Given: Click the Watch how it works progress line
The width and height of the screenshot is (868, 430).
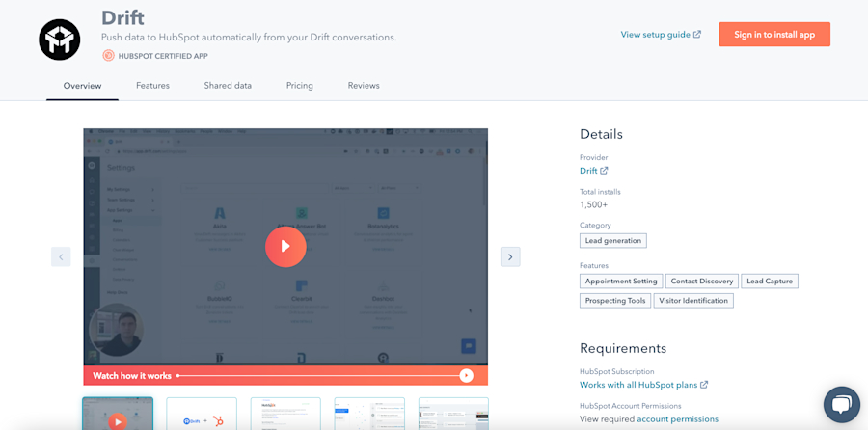Looking at the screenshot, I should [x=318, y=376].
